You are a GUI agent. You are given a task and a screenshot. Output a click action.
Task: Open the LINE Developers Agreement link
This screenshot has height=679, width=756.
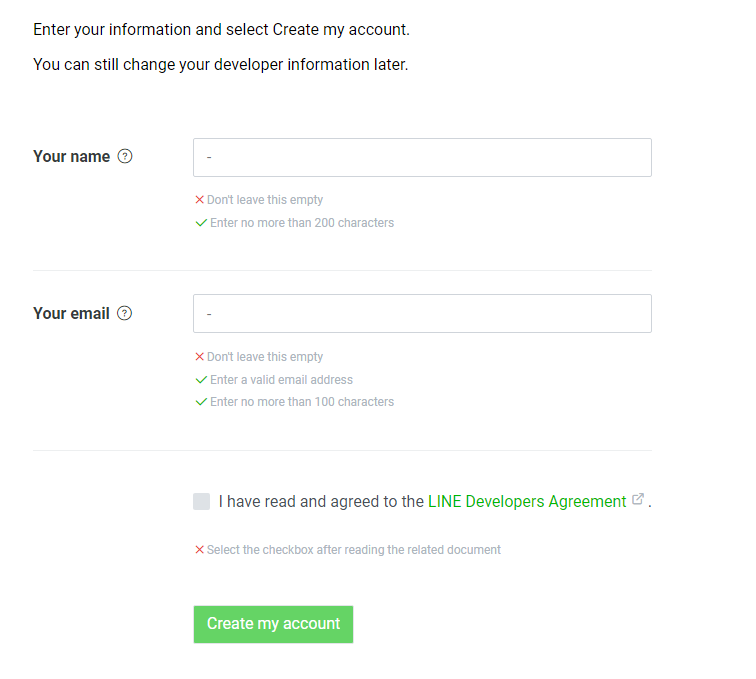click(527, 502)
